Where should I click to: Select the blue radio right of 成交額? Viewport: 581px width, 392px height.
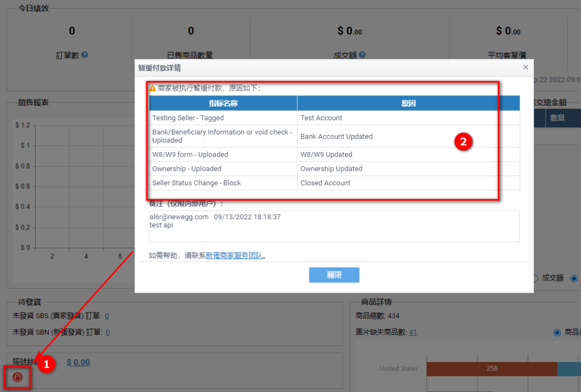(x=573, y=278)
